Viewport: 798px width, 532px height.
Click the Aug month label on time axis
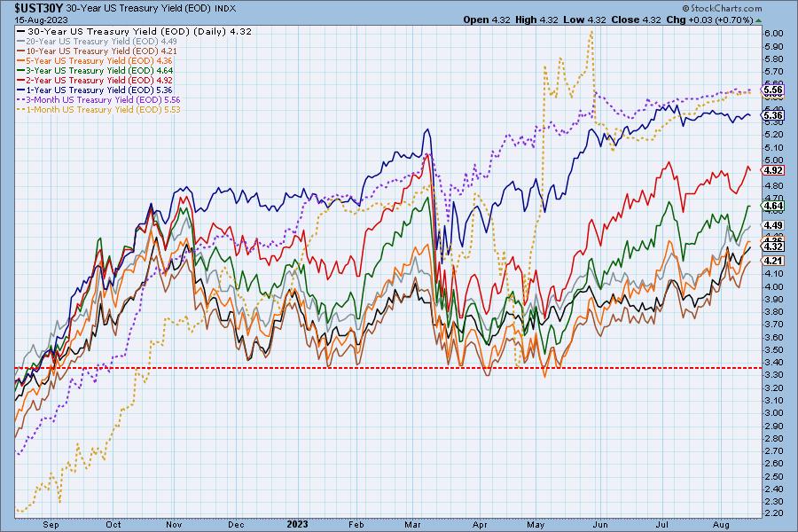pyautogui.click(x=721, y=524)
